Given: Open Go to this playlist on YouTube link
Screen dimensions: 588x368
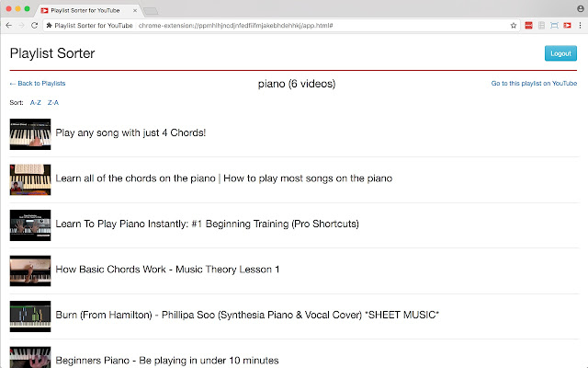Looking at the screenshot, I should pyautogui.click(x=534, y=84).
